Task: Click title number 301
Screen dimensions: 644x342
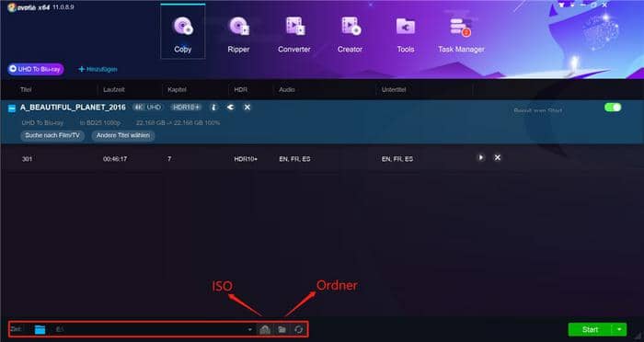Action: coord(27,159)
